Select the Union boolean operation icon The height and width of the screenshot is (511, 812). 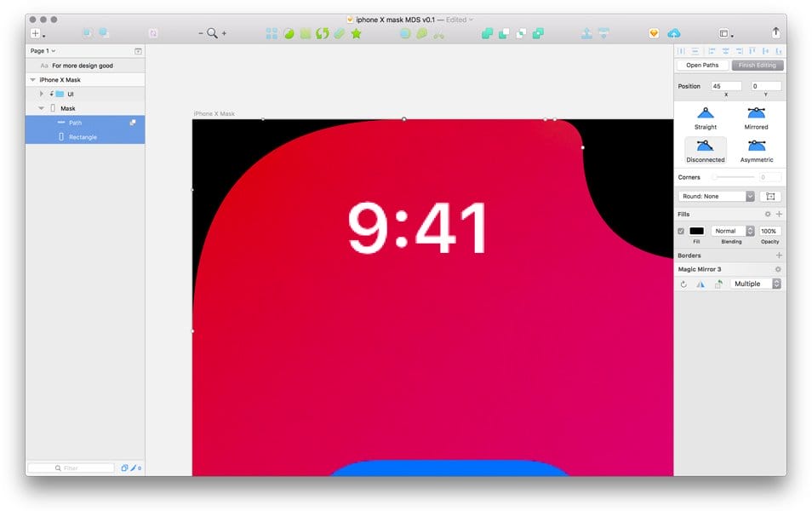pos(487,32)
